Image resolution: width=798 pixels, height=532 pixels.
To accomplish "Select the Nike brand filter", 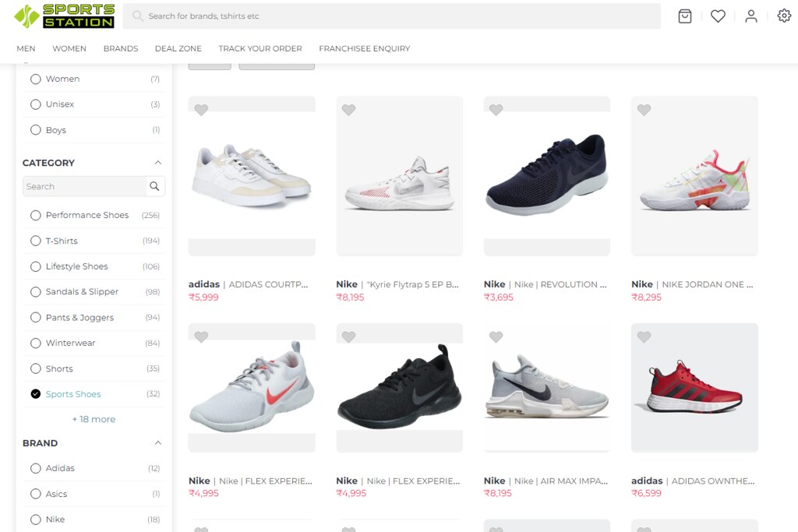I will tap(35, 519).
